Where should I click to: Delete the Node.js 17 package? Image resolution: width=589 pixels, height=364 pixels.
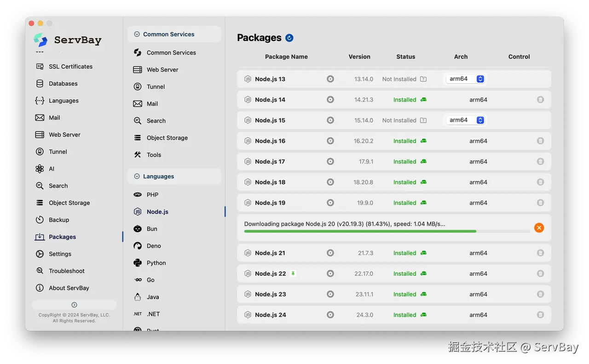[x=540, y=161]
